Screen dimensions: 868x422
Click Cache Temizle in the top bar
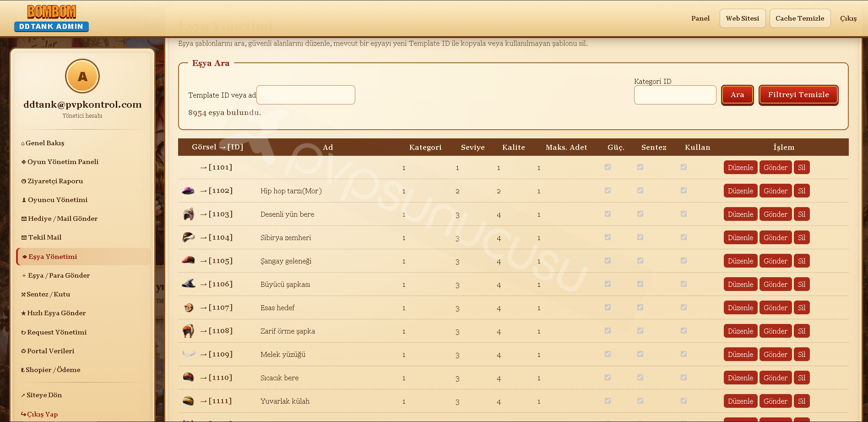pos(800,18)
